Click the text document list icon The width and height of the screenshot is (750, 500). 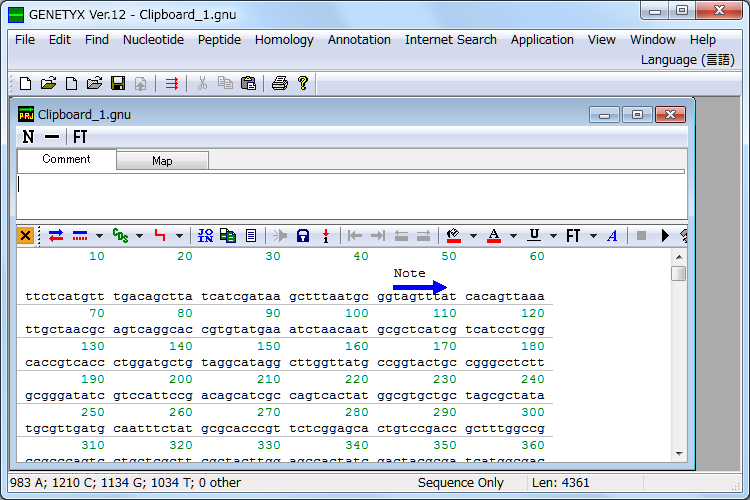coord(251,235)
